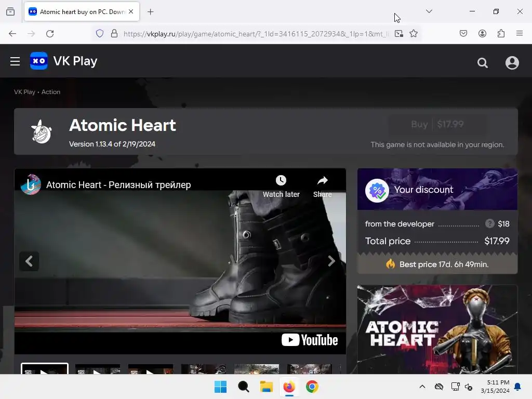
Task: Select the second video thumbnail
Action: point(98,369)
